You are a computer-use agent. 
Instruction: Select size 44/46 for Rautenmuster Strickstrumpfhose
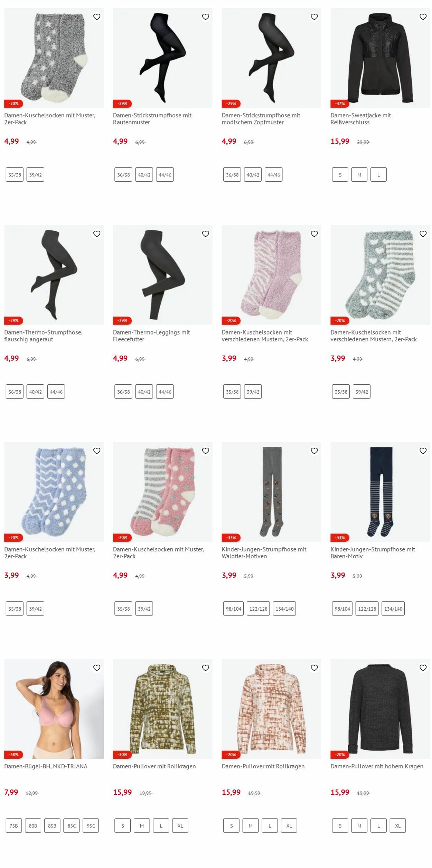[x=165, y=175]
